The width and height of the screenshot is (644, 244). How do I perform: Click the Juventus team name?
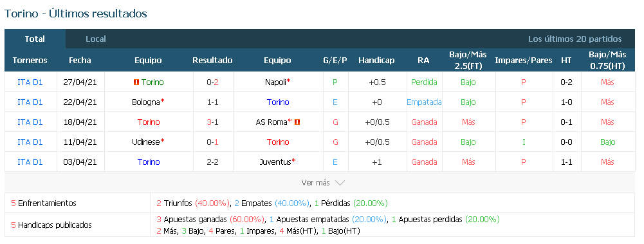click(275, 162)
